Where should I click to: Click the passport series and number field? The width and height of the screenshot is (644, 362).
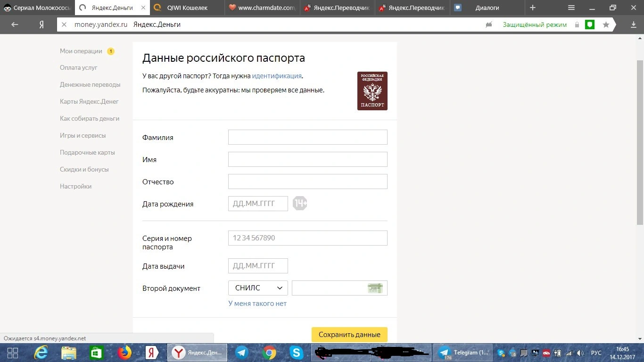point(308,238)
